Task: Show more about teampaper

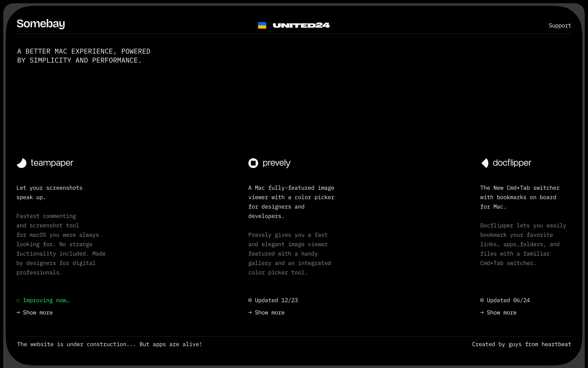Action: tap(38, 313)
